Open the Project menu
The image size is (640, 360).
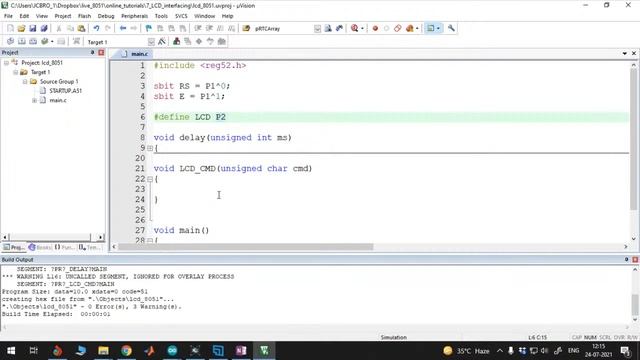(62, 16)
